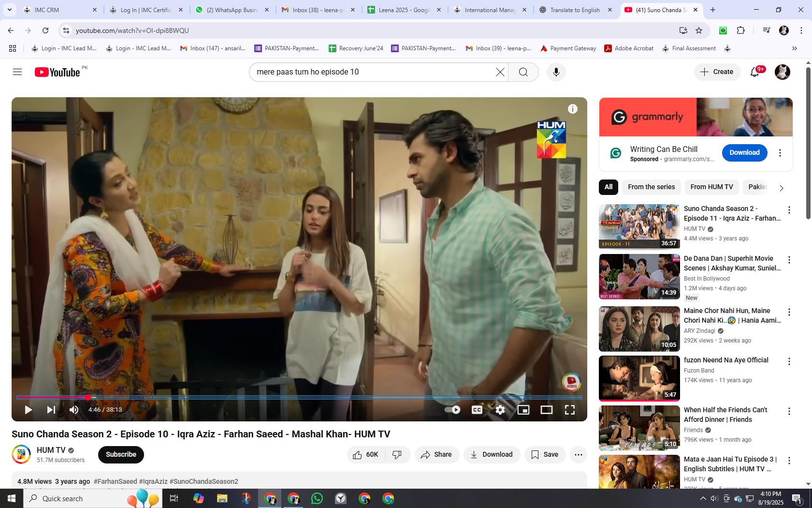Open options for Suno Chanda Episode 11
812x508 pixels.
789,210
